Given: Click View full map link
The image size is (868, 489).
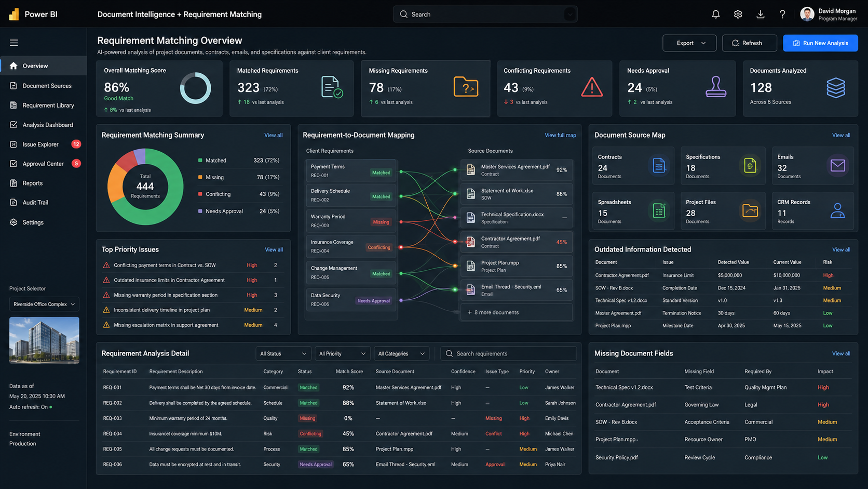Looking at the screenshot, I should pos(560,135).
